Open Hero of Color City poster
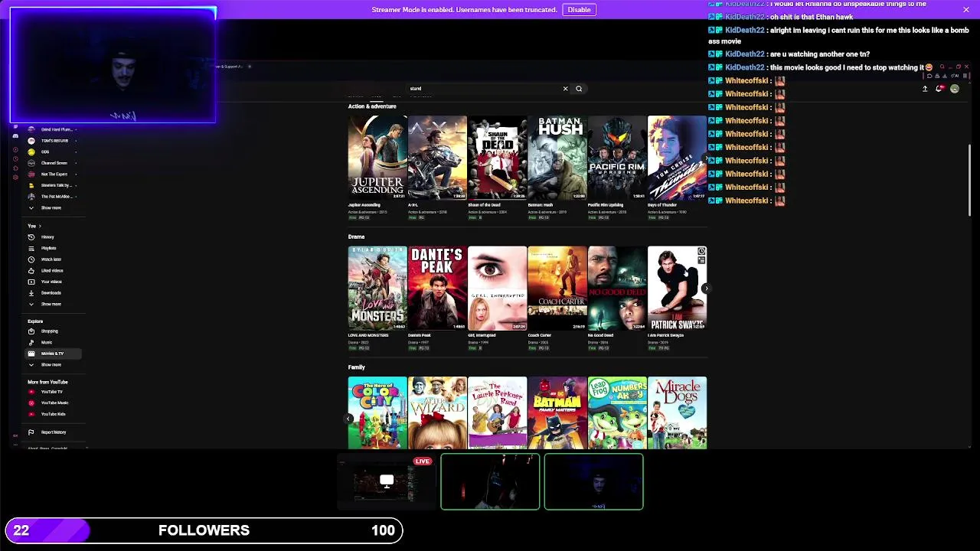The image size is (980, 551). pos(377,412)
